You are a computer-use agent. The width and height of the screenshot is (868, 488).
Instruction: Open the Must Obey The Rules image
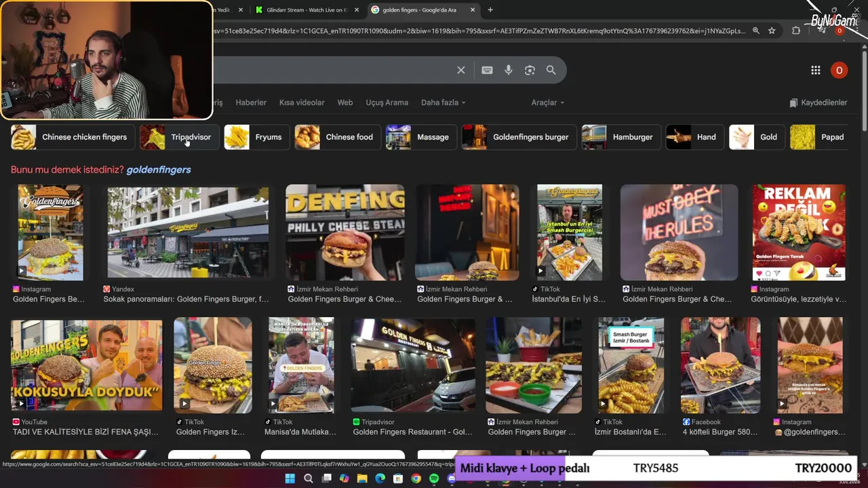tap(679, 232)
